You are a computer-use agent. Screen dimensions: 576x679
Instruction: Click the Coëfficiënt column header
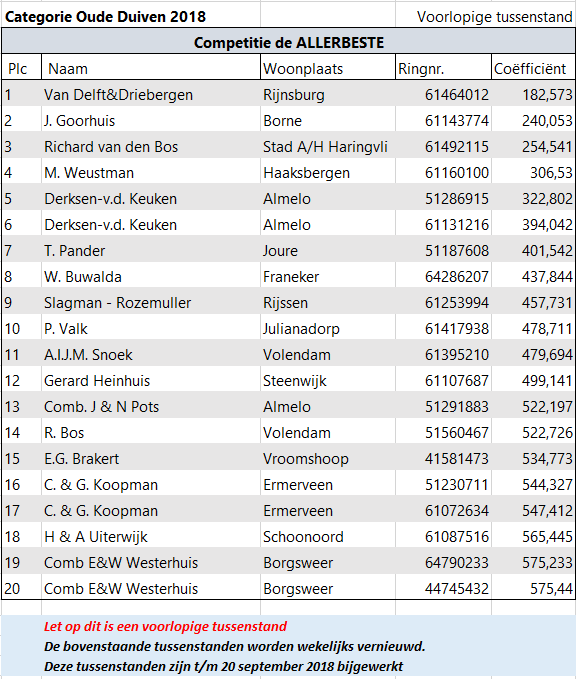[x=534, y=68]
